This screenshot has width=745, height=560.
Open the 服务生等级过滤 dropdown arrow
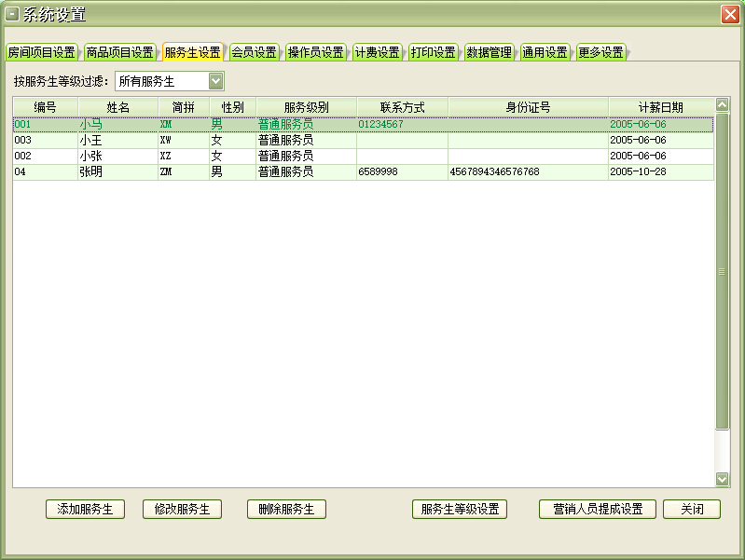pos(216,82)
